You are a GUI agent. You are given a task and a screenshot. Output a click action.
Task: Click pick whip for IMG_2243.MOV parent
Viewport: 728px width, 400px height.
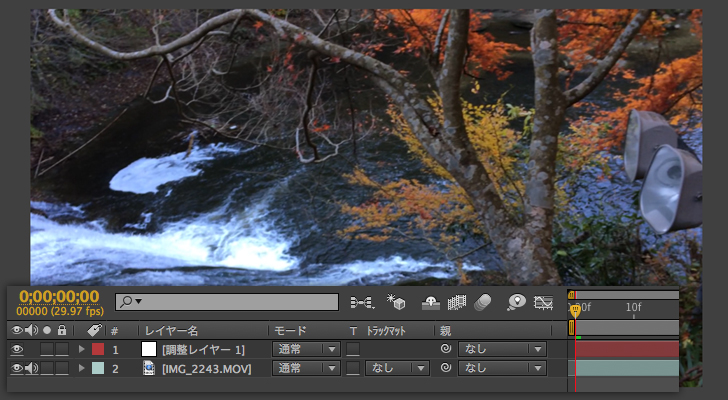coord(446,369)
